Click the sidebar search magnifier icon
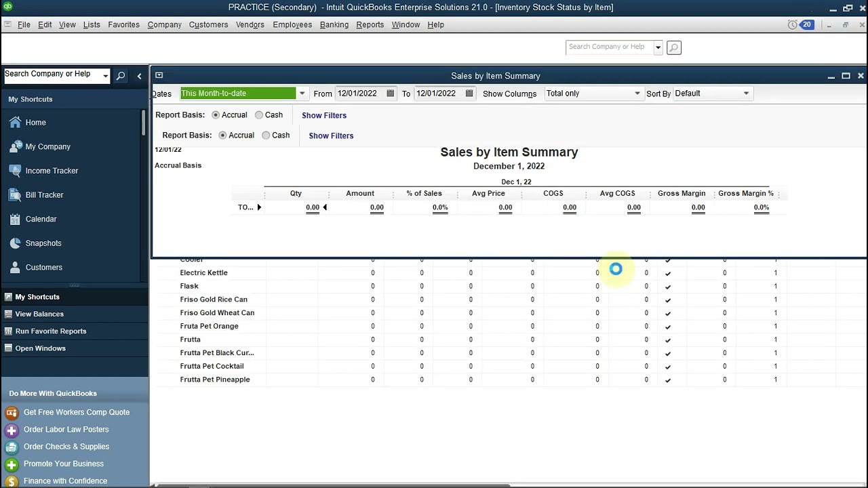The height and width of the screenshot is (488, 868). (x=120, y=76)
